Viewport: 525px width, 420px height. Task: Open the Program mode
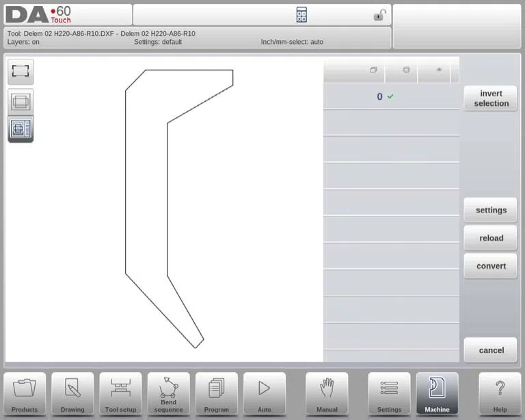point(216,394)
